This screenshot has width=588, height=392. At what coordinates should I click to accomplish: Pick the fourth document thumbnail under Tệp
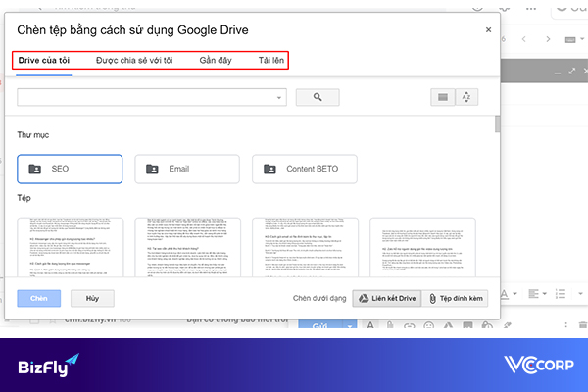click(x=422, y=247)
